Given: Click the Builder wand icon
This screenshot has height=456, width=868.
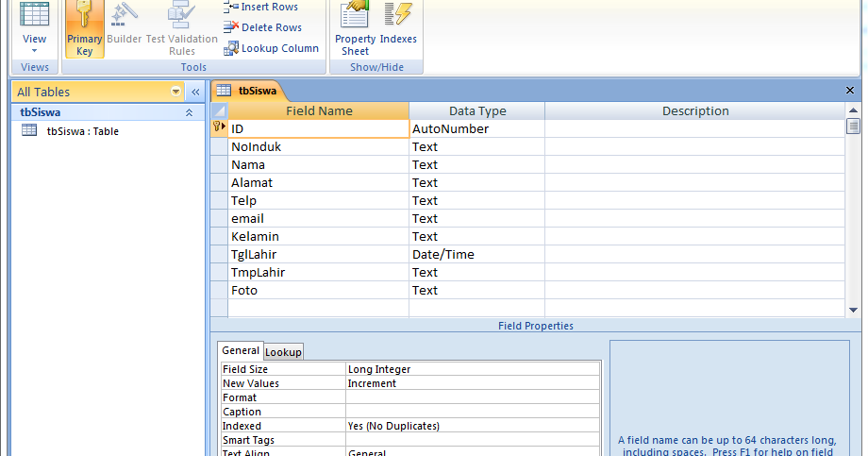Looking at the screenshot, I should click(x=124, y=15).
